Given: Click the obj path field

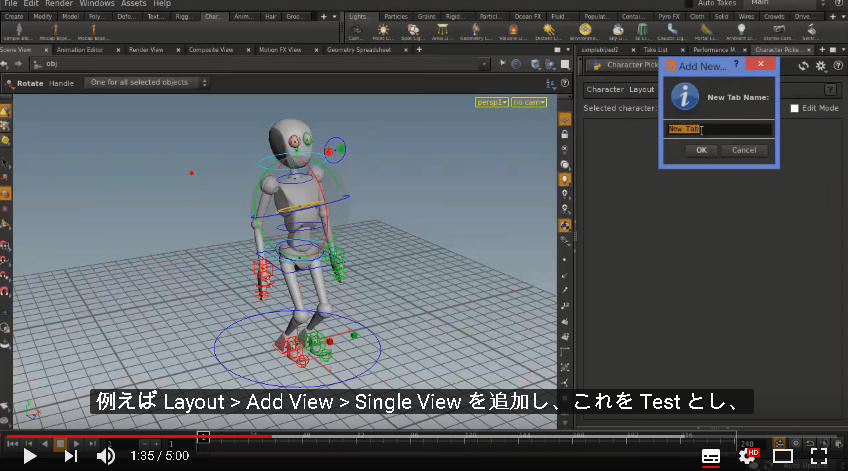Looking at the screenshot, I should (x=260, y=64).
